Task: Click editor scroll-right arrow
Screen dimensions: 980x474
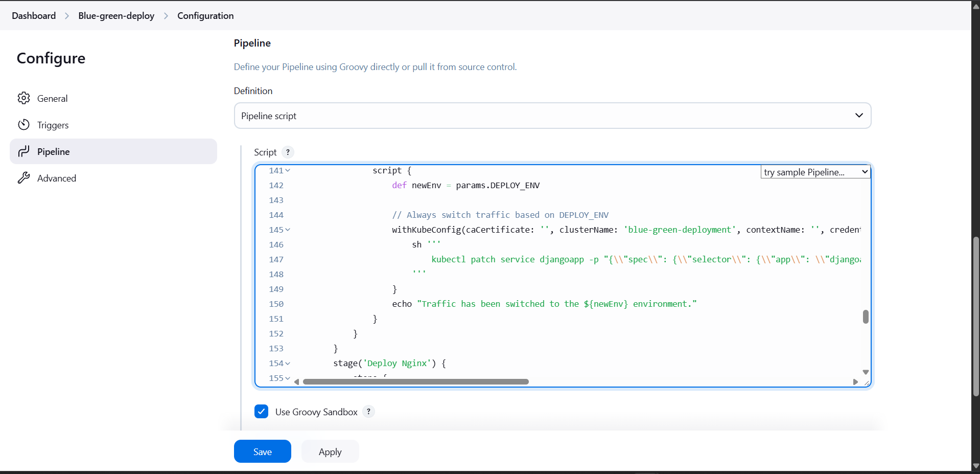Action: point(855,382)
